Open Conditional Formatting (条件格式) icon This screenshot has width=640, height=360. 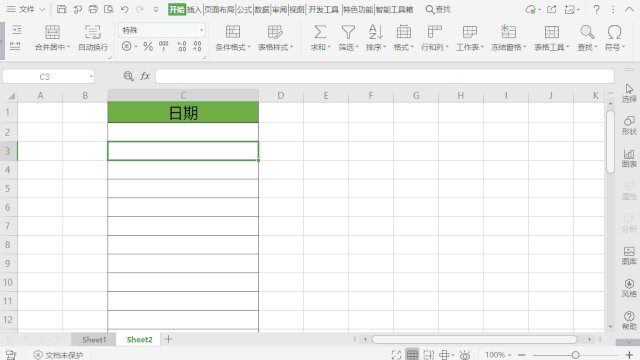pos(233,32)
